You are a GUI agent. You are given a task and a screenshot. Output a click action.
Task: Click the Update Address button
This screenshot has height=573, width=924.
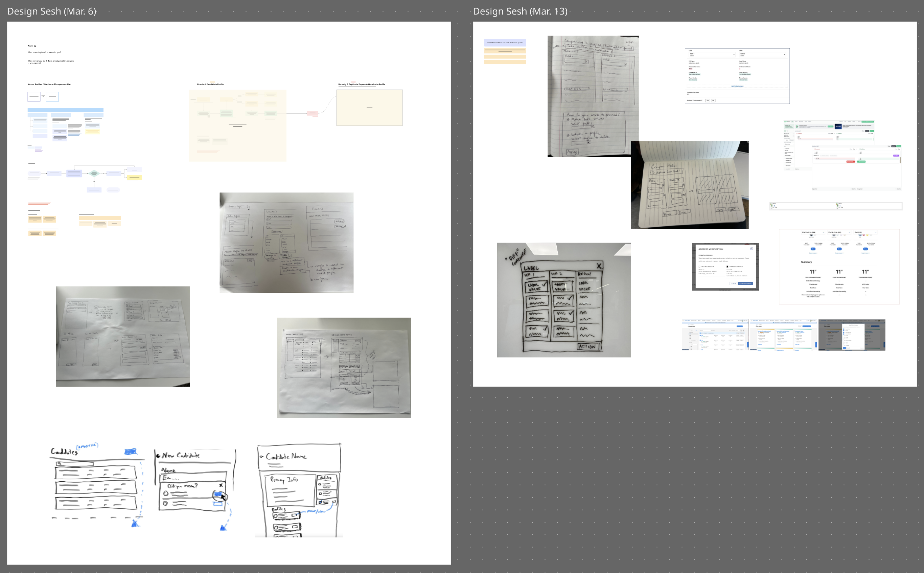coord(745,283)
